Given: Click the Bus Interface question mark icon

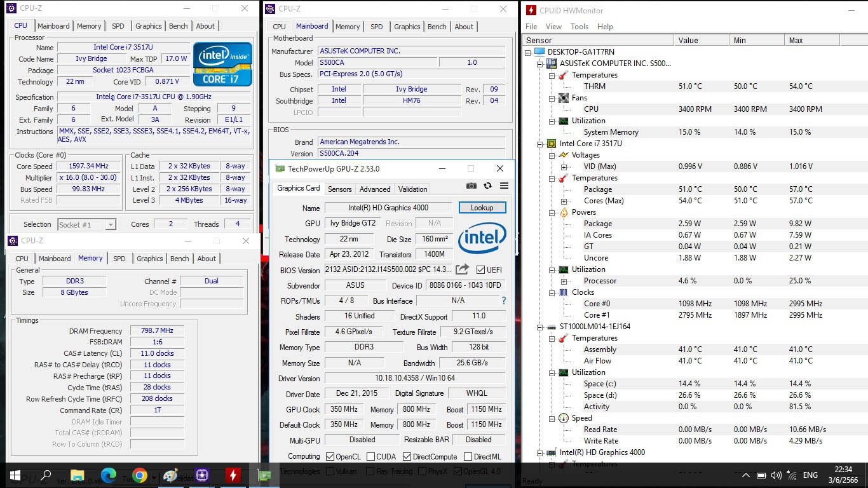Looking at the screenshot, I should tap(504, 301).
